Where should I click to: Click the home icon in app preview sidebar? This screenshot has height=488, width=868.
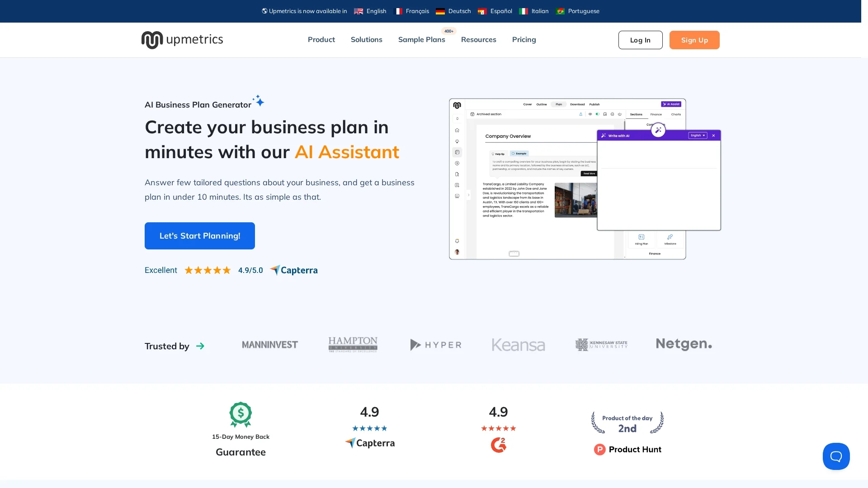457,130
